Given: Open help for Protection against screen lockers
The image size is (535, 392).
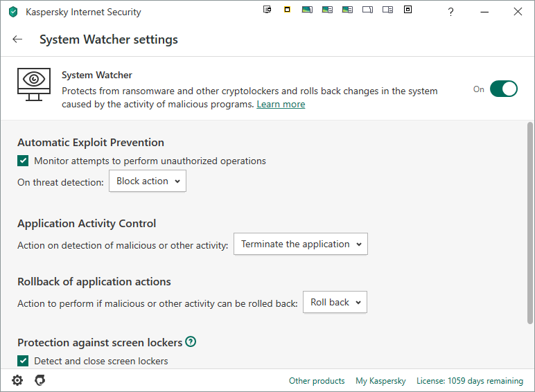Looking at the screenshot, I should click(191, 341).
